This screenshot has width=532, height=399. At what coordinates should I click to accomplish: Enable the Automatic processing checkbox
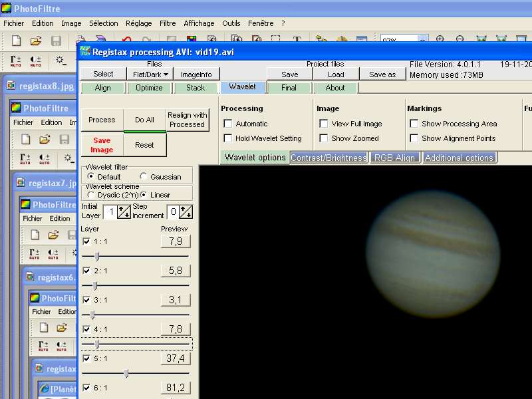[x=228, y=124]
